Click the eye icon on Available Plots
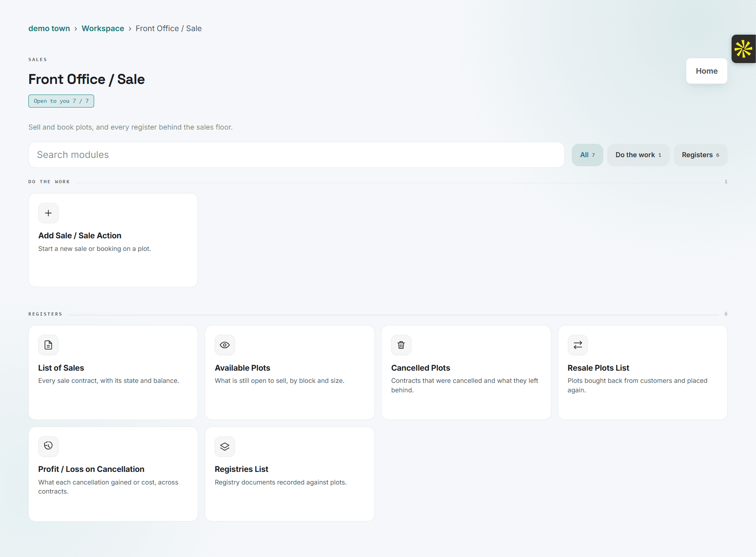Image resolution: width=756 pixels, height=557 pixels. [x=225, y=345]
